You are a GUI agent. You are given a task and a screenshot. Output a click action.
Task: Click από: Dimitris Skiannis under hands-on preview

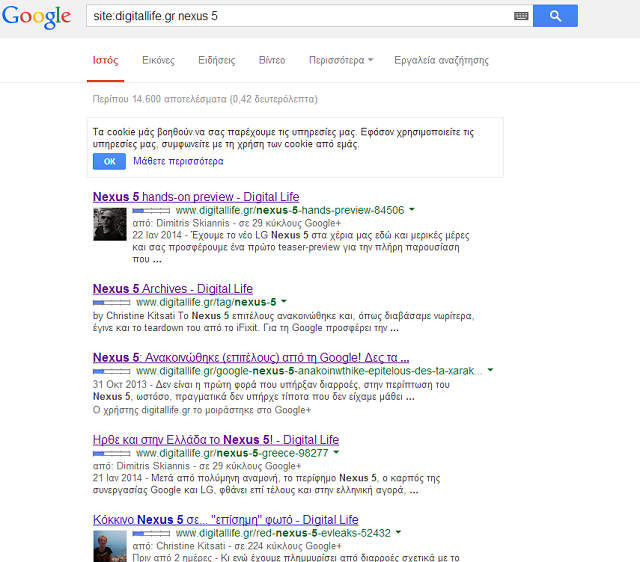(181, 223)
